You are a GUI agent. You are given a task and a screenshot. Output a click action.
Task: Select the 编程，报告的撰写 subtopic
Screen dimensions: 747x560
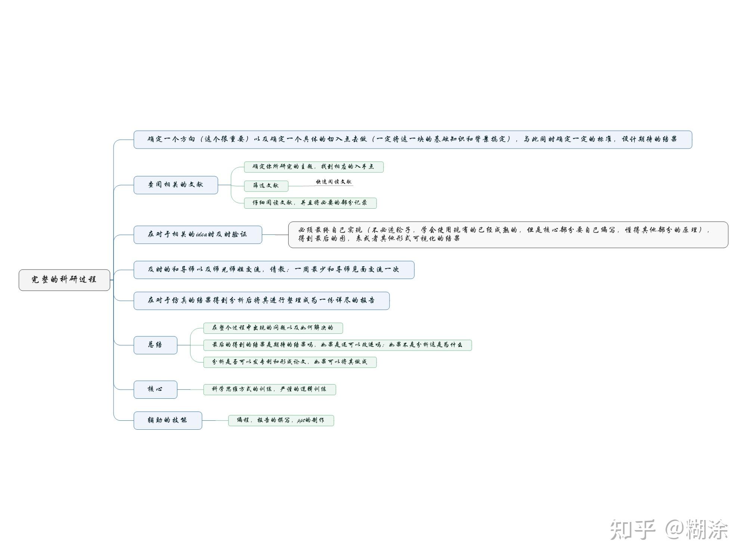point(281,420)
